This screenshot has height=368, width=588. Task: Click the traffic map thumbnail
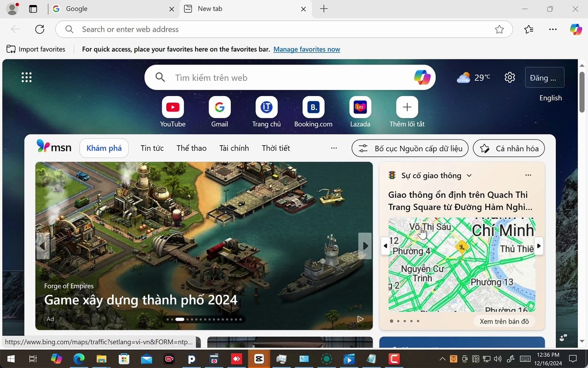point(461,264)
